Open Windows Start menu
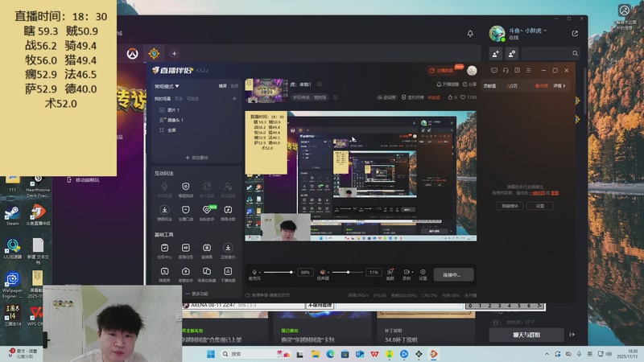 (x=211, y=354)
